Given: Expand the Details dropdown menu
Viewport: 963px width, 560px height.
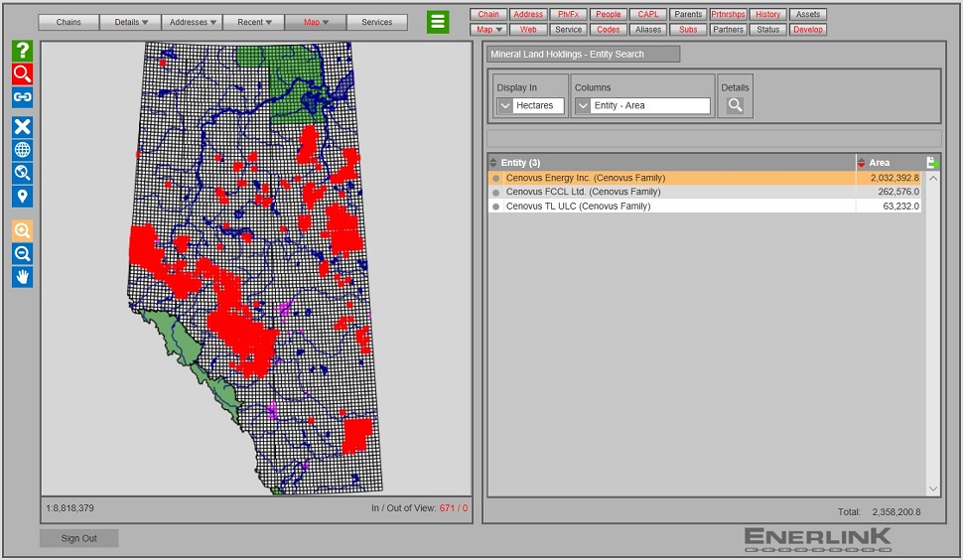Looking at the screenshot, I should click(131, 22).
